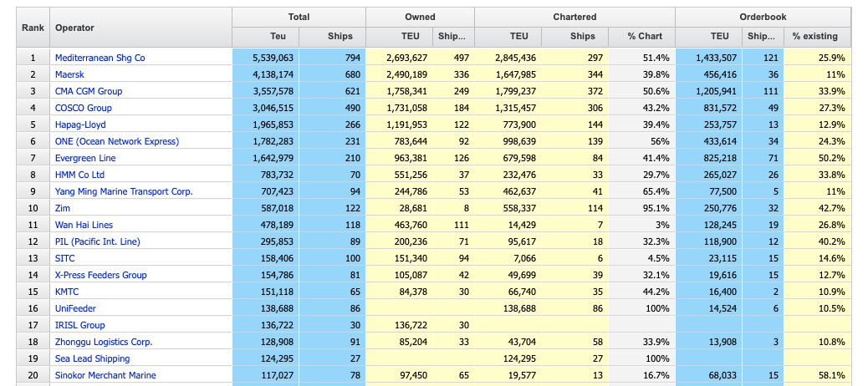Select Sinokor's 58.1% existing cell
This screenshot has height=386, width=868.
(817, 375)
